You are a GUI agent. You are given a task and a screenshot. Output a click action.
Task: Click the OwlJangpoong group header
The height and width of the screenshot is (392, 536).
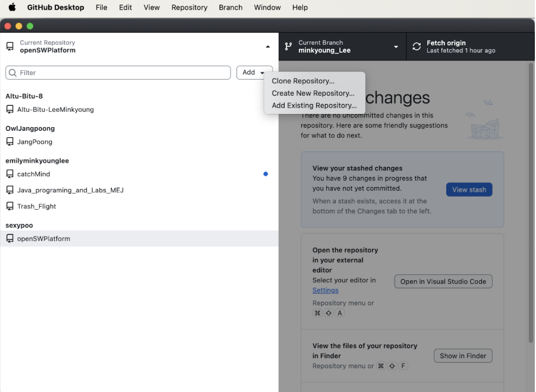[30, 128]
